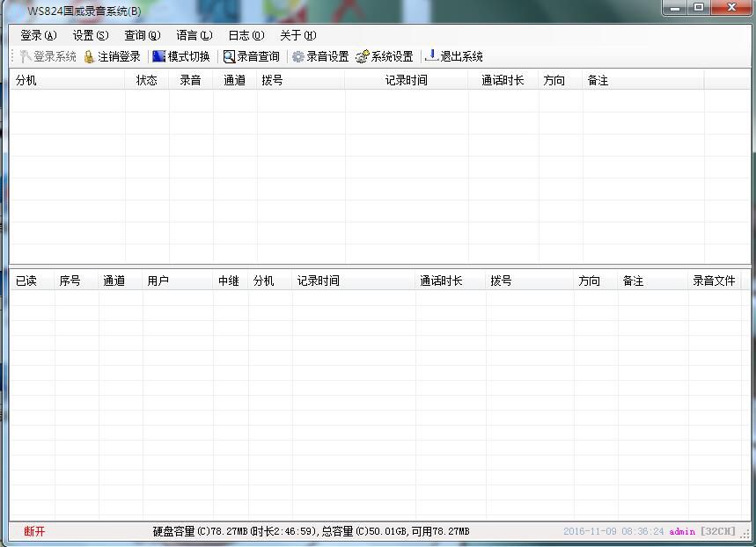Click the 退出系统 arrow icon
This screenshot has width=756, height=547.
click(x=431, y=56)
